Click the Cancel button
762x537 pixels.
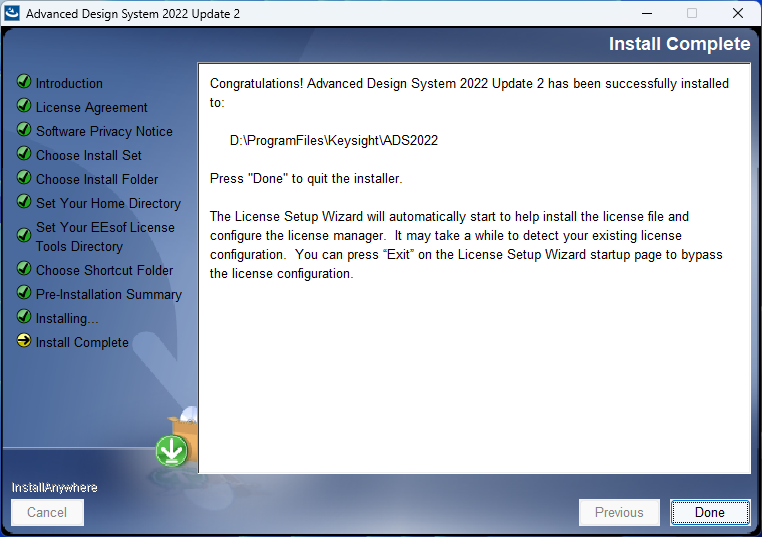click(47, 512)
